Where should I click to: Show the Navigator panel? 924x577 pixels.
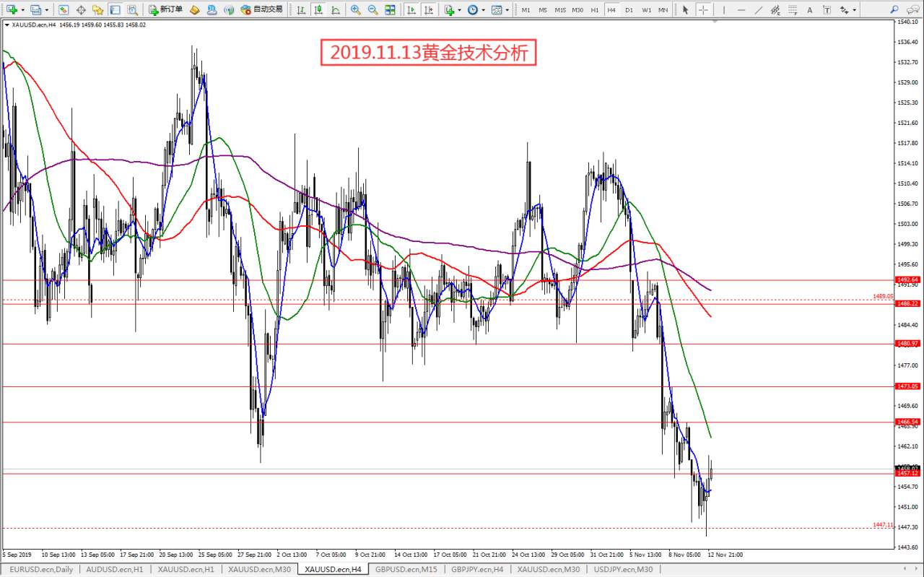pos(98,9)
